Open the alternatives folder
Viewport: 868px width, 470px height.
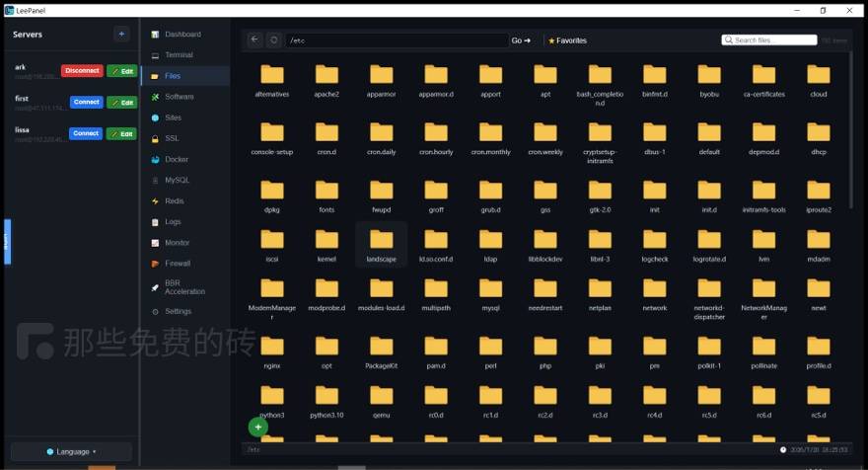coord(272,81)
